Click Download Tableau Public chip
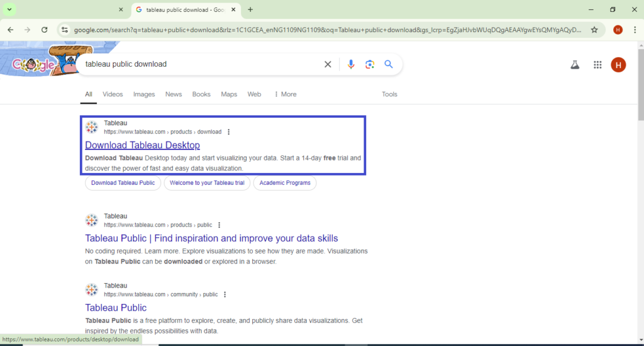 (123, 183)
